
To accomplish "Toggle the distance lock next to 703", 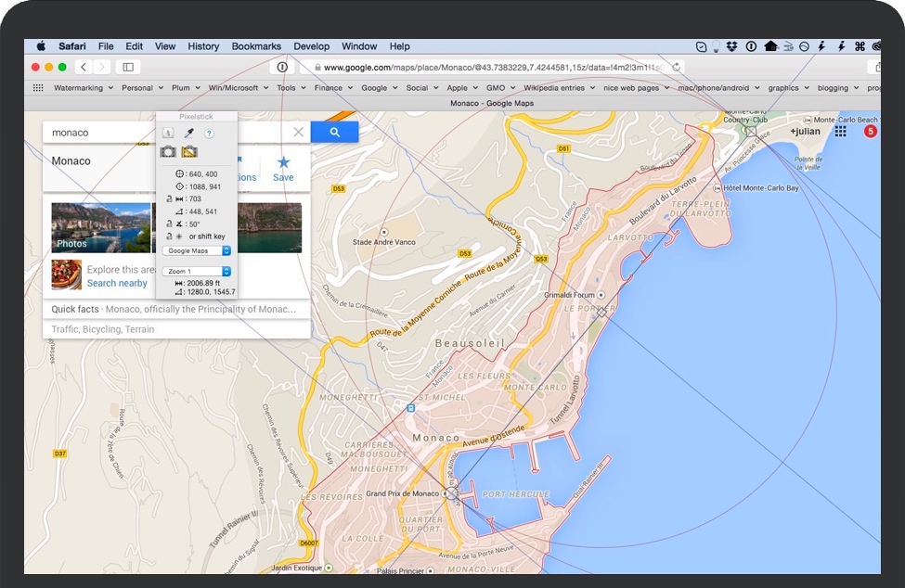I will 168,198.
